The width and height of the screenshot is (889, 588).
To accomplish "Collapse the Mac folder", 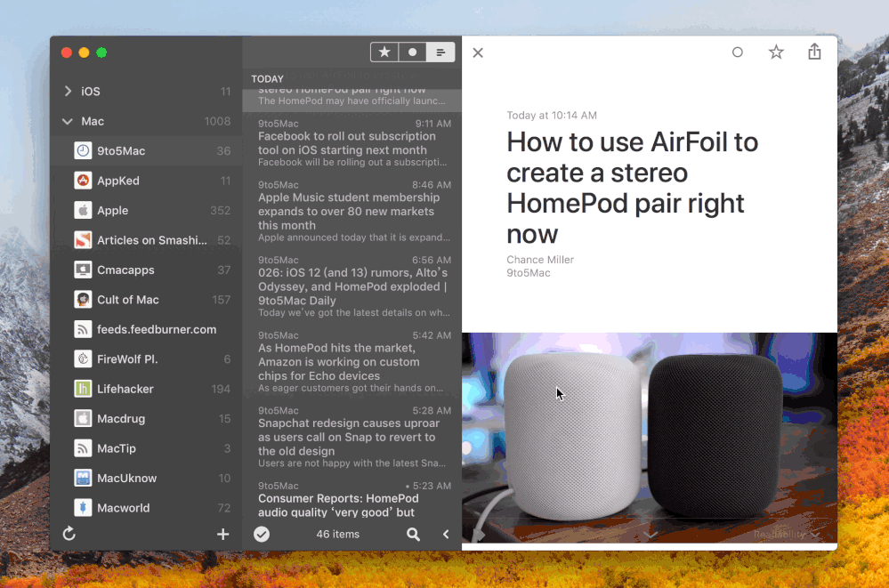I will (x=68, y=121).
